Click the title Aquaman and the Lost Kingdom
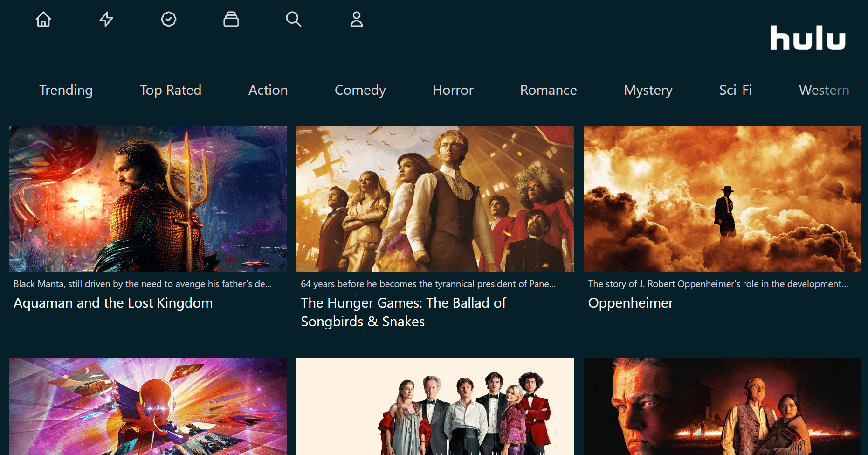This screenshot has width=868, height=455. tap(113, 303)
